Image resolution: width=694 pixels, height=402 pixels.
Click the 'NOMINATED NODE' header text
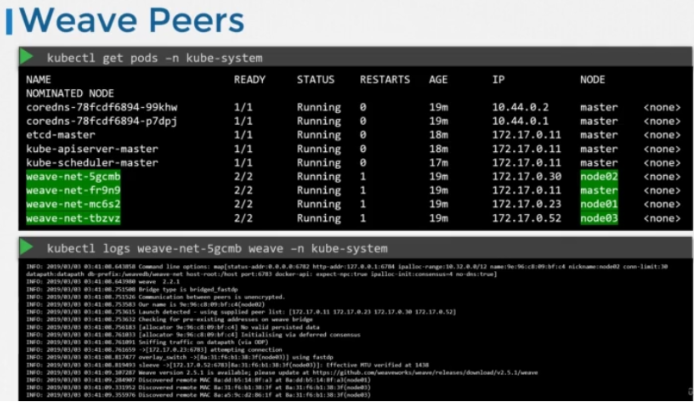pyautogui.click(x=70, y=93)
